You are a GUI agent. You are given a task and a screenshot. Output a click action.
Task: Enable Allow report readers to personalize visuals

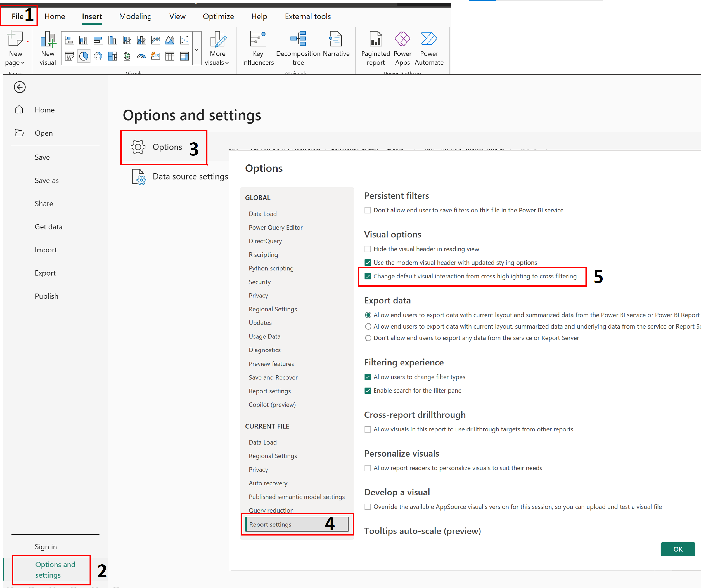(x=368, y=468)
